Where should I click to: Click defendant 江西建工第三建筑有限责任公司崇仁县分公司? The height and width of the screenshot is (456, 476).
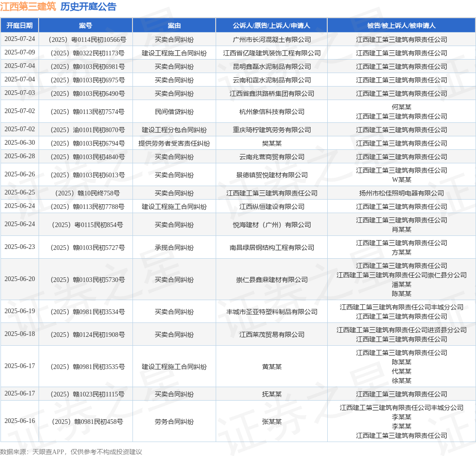point(401,275)
